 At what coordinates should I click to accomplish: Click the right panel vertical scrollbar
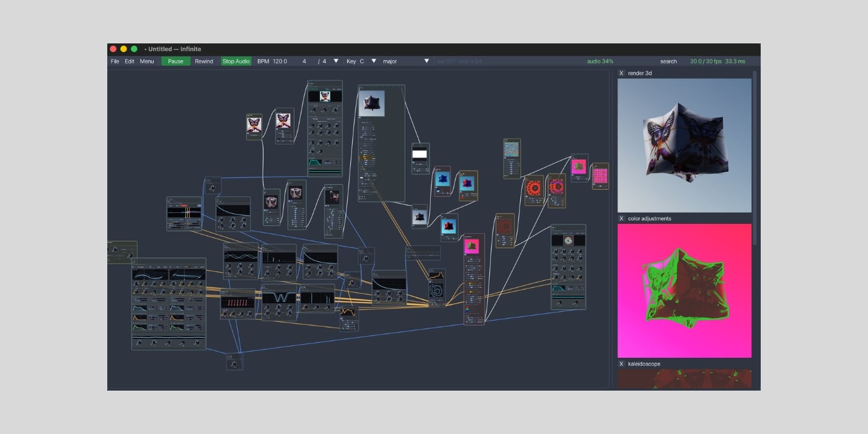(755, 158)
